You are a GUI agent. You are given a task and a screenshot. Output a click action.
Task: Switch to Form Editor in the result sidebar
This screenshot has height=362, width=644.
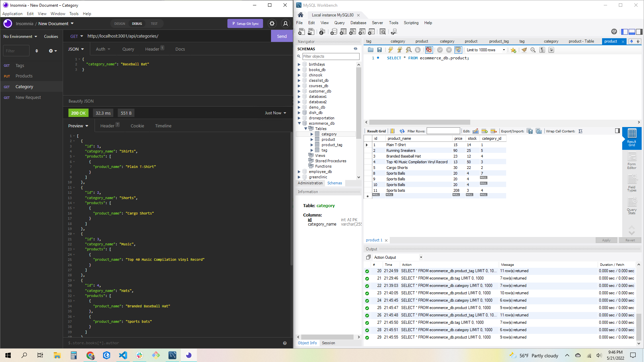pos(632,161)
